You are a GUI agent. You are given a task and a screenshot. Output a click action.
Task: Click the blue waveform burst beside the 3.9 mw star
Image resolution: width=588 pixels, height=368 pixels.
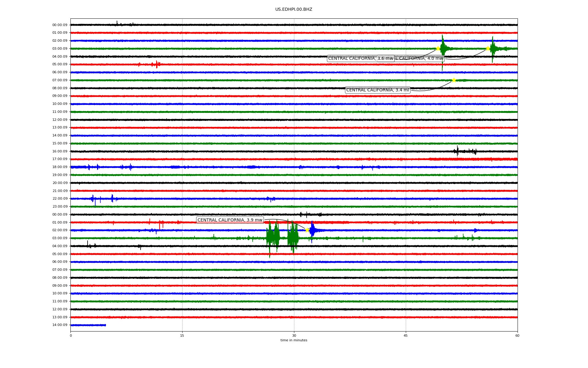pyautogui.click(x=312, y=230)
